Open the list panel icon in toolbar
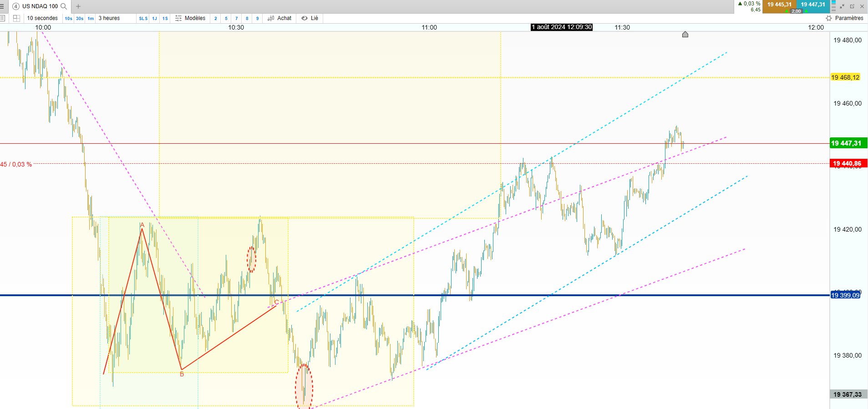 click(3, 18)
